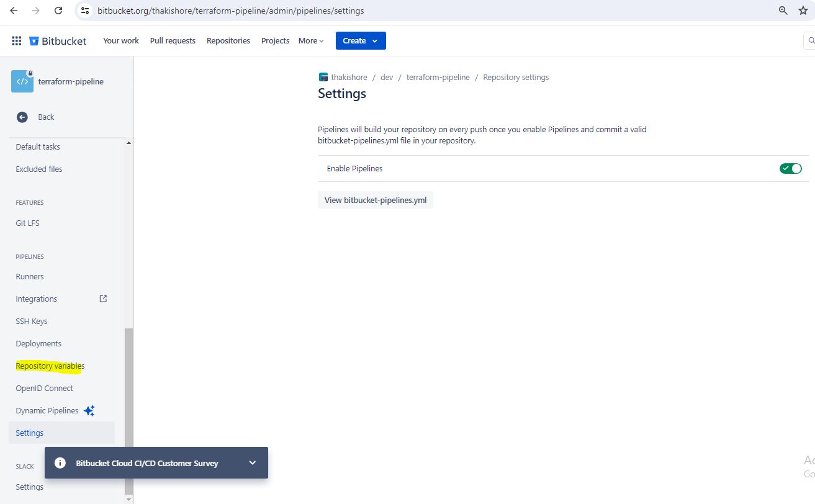The image size is (815, 504).
Task: Click the external link icon beside Integrations
Action: coord(103,299)
